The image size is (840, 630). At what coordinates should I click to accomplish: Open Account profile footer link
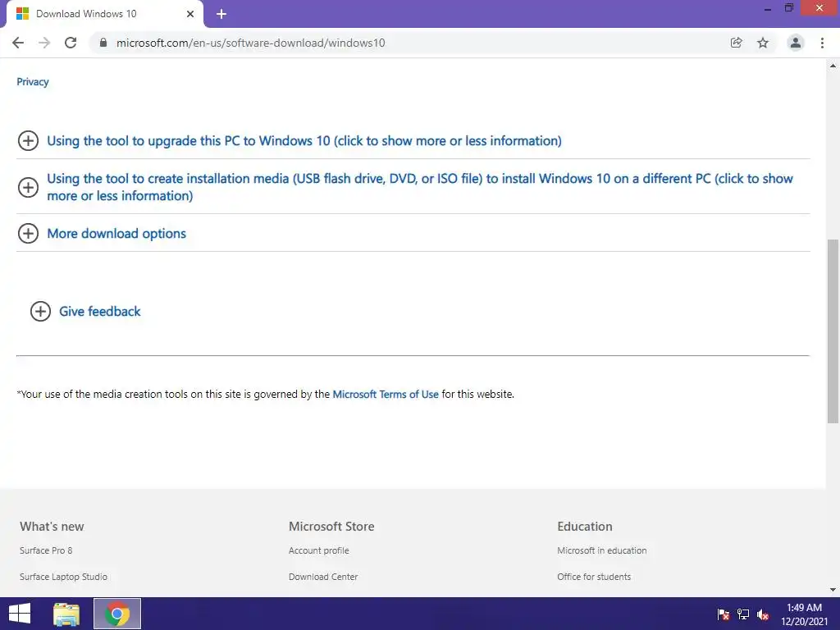pos(319,550)
